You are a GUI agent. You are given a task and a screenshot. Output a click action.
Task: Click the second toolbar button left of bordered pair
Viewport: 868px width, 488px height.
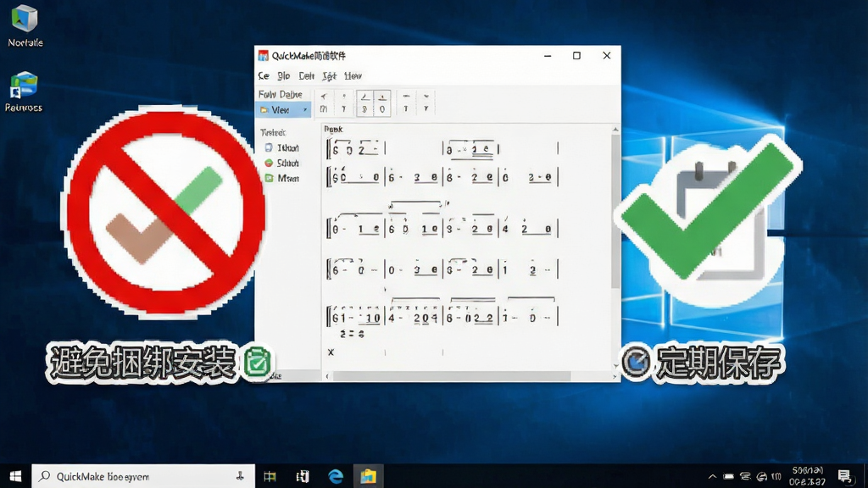[344, 103]
